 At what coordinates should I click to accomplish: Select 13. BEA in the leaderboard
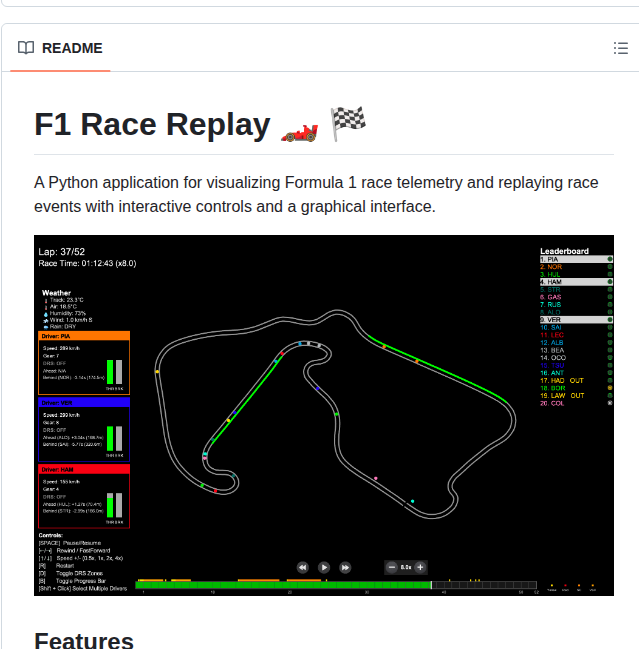coord(576,350)
